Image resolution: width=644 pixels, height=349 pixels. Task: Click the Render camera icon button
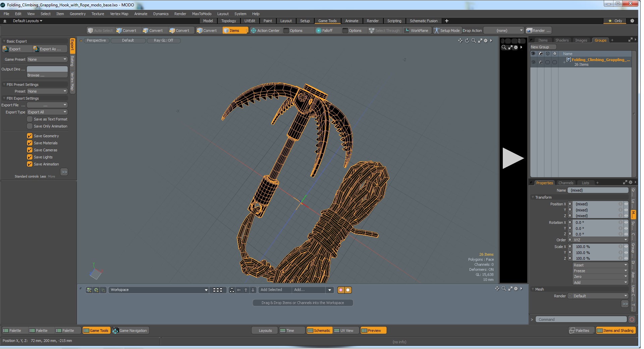click(529, 31)
